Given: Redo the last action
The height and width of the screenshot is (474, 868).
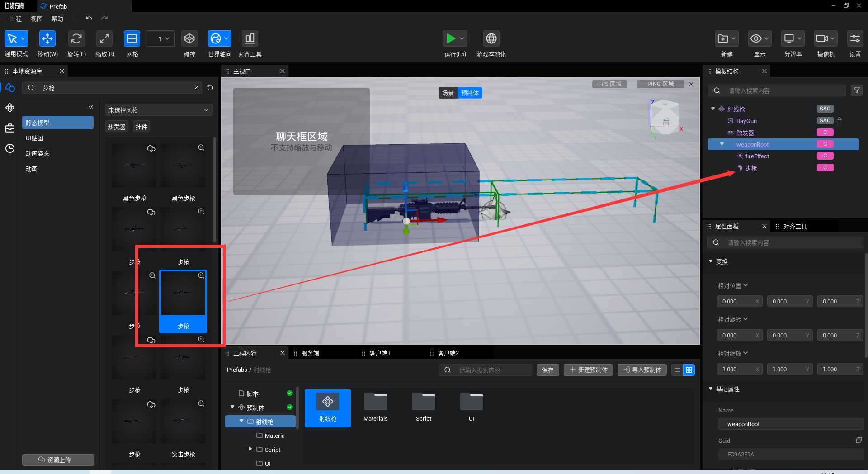Looking at the screenshot, I should [104, 19].
